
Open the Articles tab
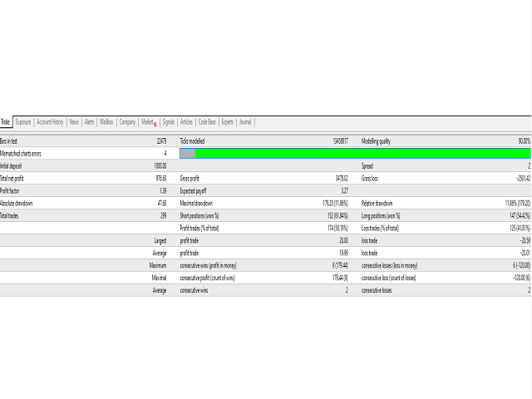click(187, 121)
